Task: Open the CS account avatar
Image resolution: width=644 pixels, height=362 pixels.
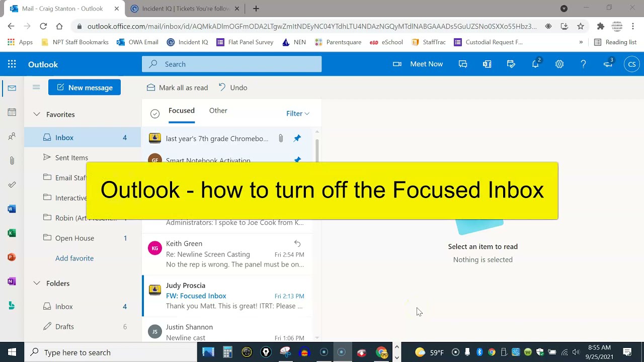Action: (632, 64)
